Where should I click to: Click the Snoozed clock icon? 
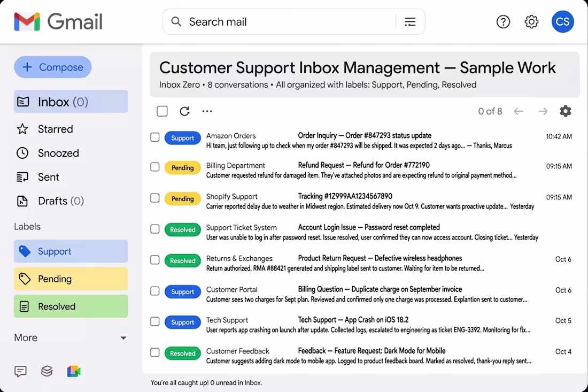click(22, 153)
